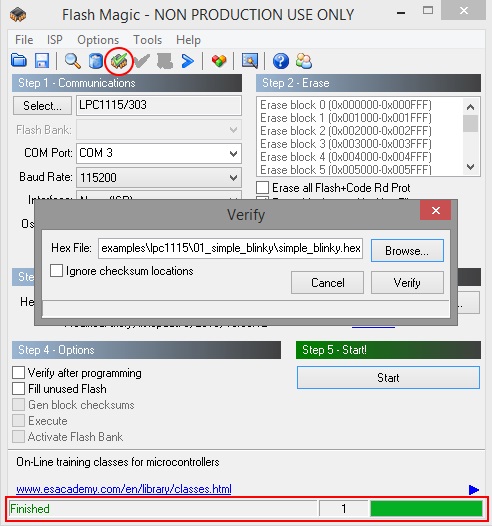Select Erase block 0 (0x000000-0x000FFF)
Screen dimensions: 492x526
346,105
